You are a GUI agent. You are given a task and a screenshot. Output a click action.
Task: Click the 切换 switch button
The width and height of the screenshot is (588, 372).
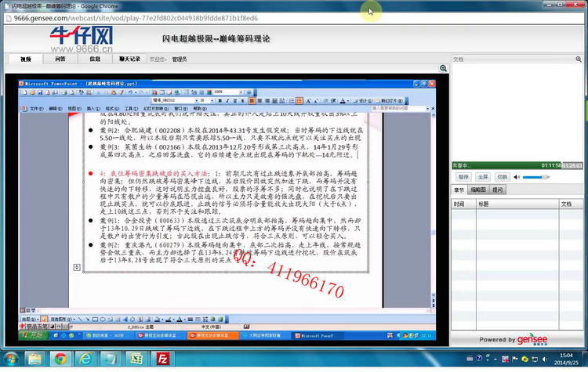502,177
